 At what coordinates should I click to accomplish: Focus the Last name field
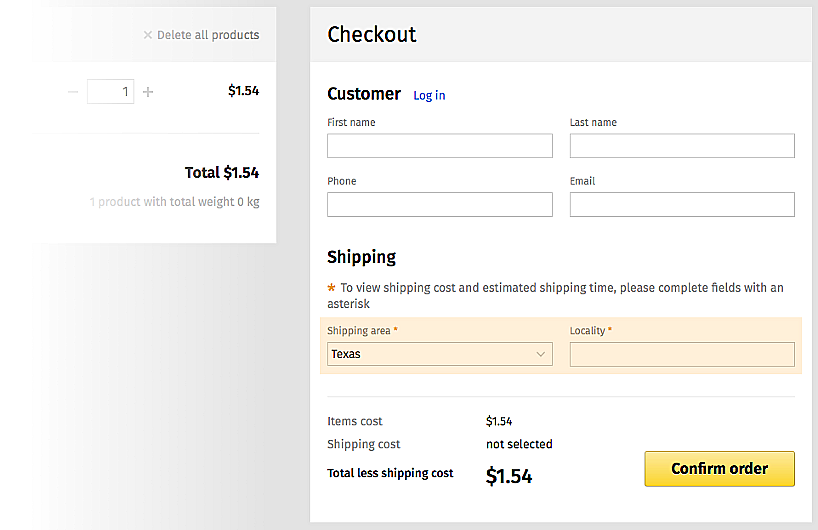tap(682, 146)
